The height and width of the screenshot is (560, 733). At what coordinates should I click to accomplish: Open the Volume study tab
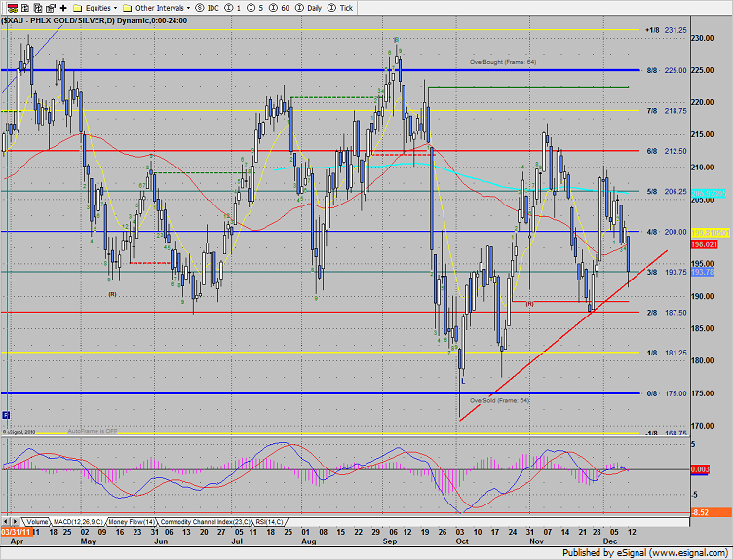36,522
